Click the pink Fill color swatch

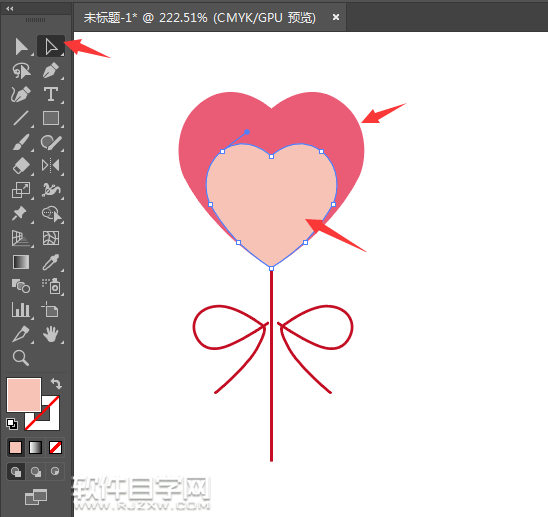[24, 395]
